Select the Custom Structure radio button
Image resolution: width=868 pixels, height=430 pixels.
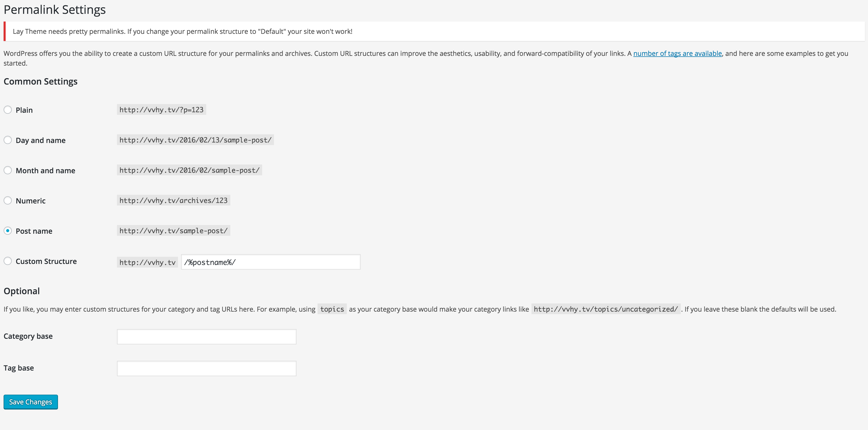[8, 261]
